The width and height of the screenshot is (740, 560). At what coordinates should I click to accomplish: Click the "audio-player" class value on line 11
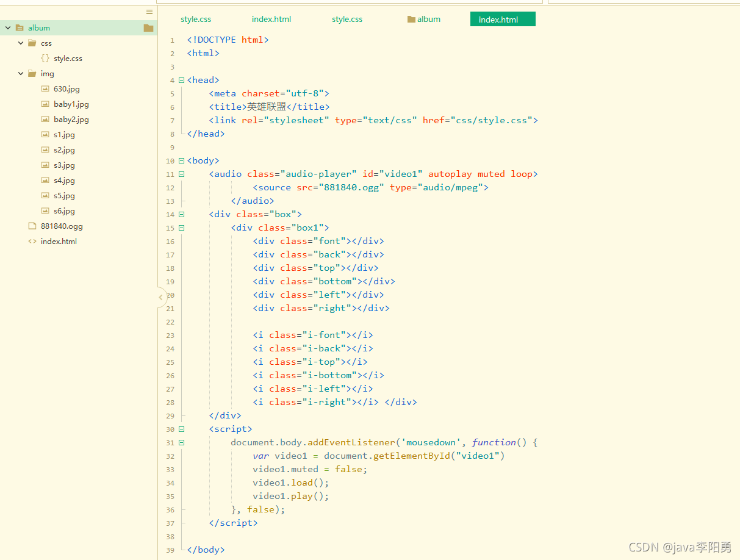318,174
